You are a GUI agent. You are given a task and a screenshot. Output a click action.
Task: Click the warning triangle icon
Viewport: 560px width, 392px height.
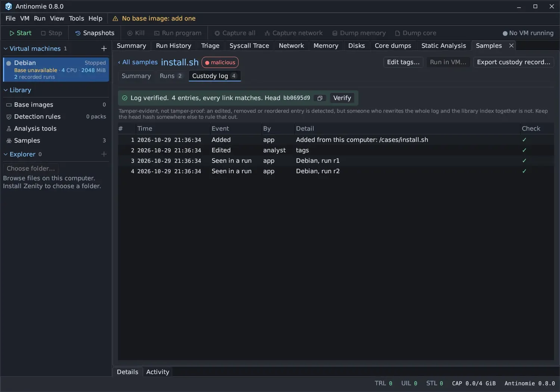(115, 19)
